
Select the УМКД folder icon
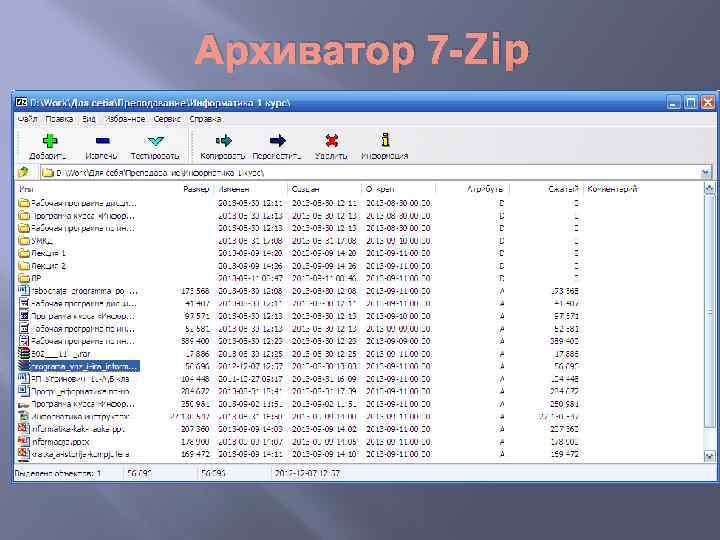[x=24, y=240]
